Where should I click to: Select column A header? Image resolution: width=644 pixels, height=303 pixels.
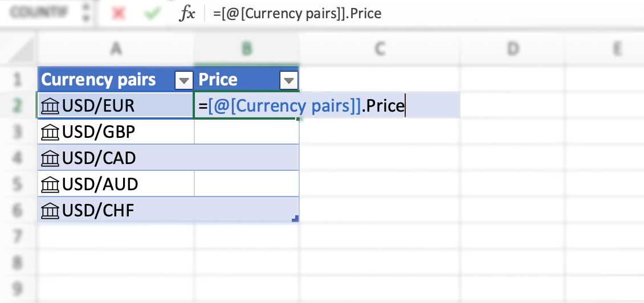pos(116,50)
